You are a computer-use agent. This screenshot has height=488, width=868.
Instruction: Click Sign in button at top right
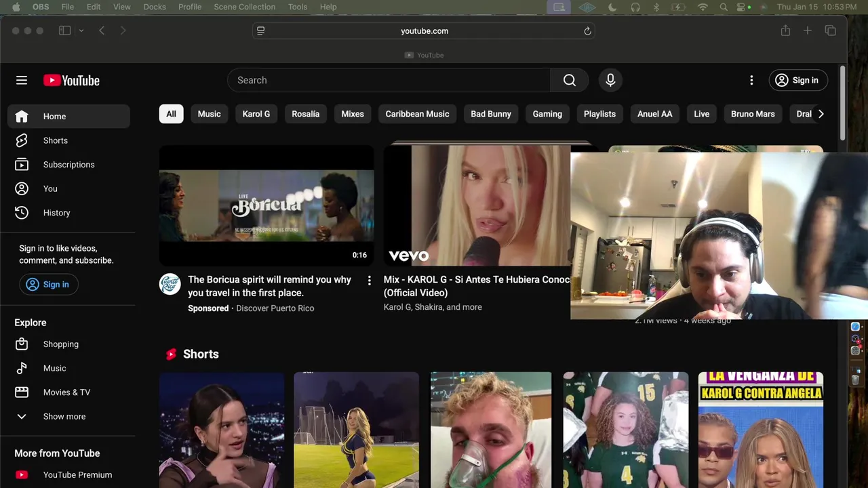tap(798, 80)
